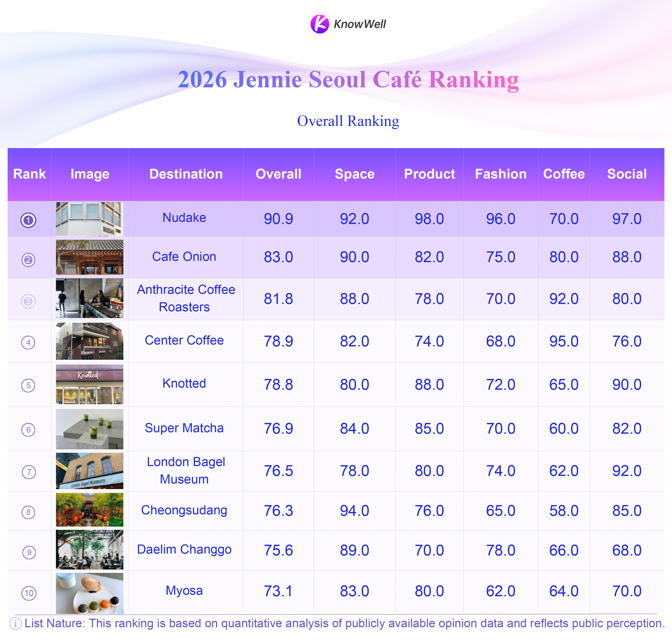Click the Cafe Onion destination name
The width and height of the screenshot is (672, 640).
click(x=184, y=257)
